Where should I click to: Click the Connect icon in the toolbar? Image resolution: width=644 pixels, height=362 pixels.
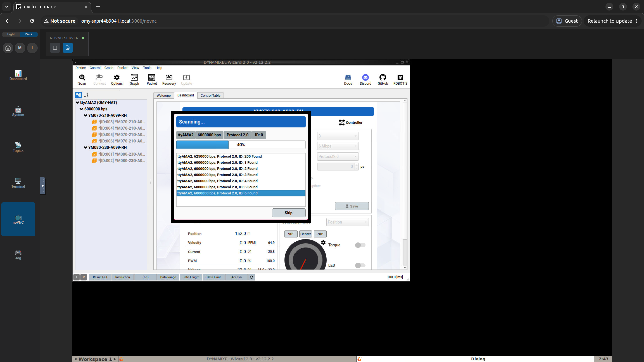(99, 79)
